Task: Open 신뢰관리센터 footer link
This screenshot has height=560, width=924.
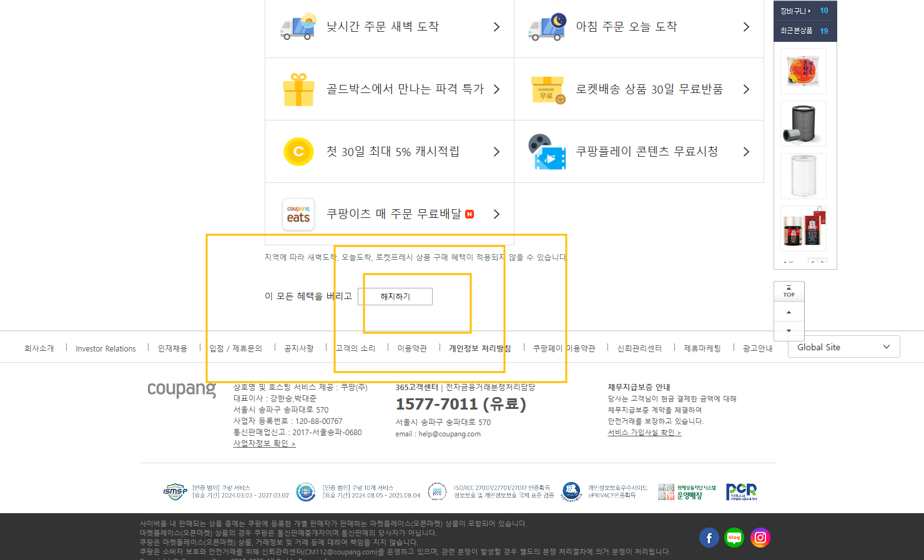Action: coord(639,348)
